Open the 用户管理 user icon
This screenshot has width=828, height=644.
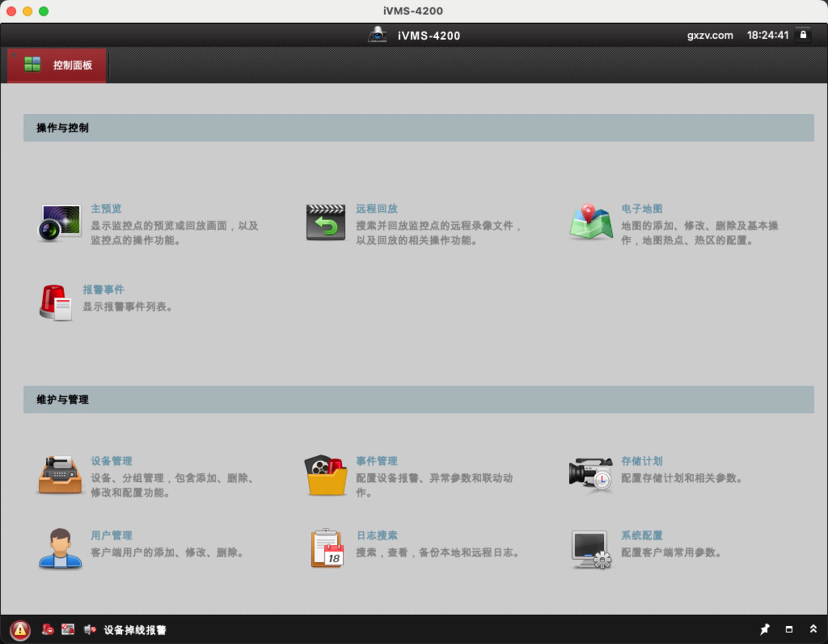click(59, 549)
